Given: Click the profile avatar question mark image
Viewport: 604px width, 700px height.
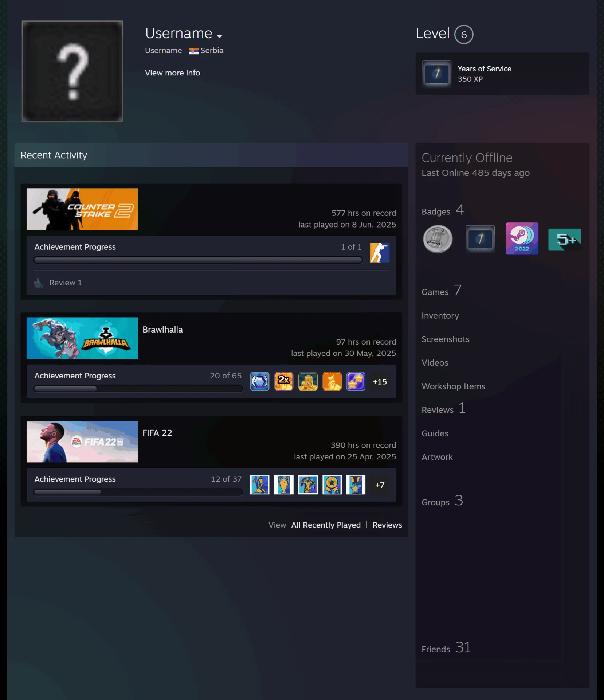Looking at the screenshot, I should click(x=72, y=71).
